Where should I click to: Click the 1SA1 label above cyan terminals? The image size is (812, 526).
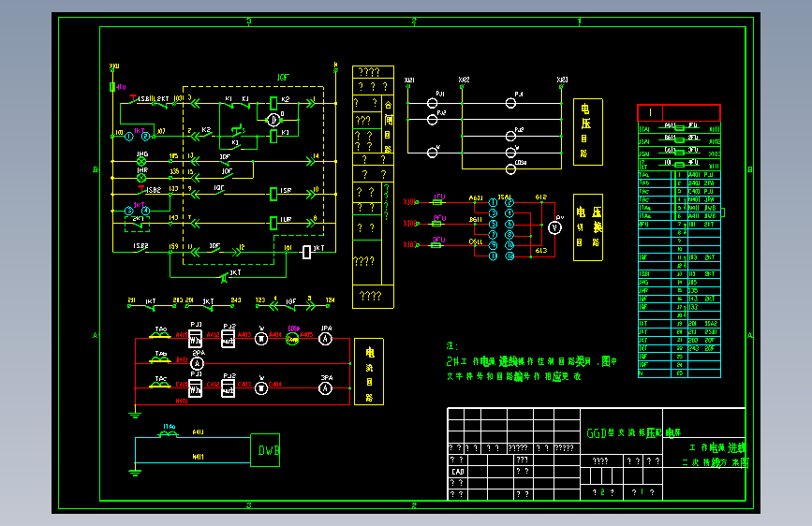click(505, 197)
